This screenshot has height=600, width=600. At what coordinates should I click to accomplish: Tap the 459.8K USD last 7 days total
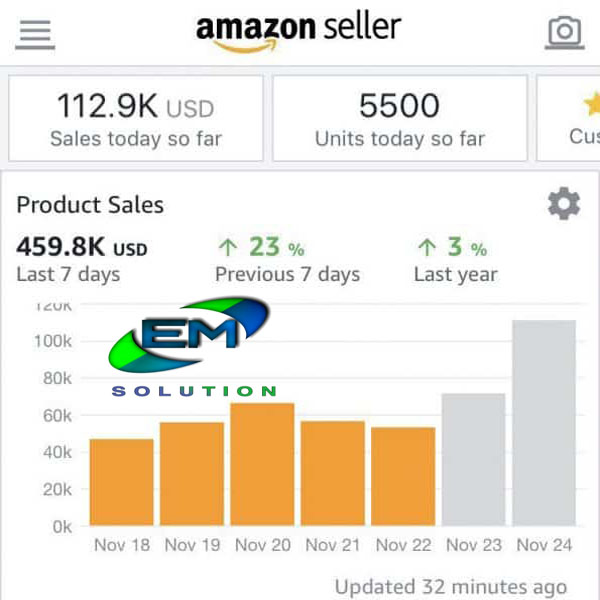pos(82,247)
